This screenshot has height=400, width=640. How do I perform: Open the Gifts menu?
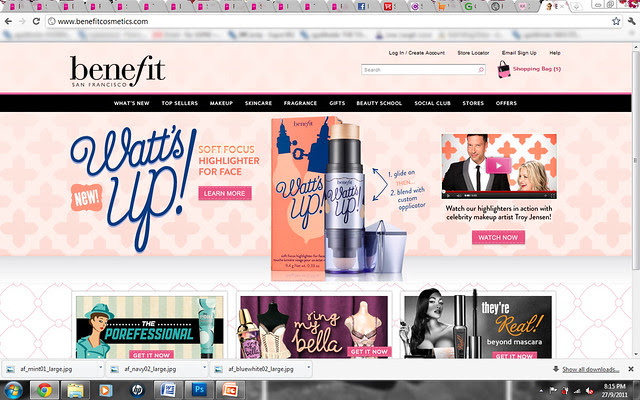[337, 103]
